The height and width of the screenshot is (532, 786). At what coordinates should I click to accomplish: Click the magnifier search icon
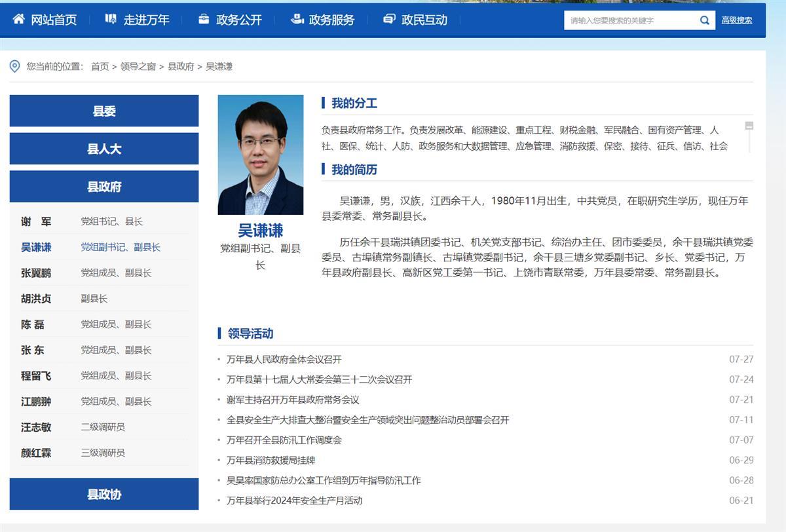pyautogui.click(x=704, y=20)
